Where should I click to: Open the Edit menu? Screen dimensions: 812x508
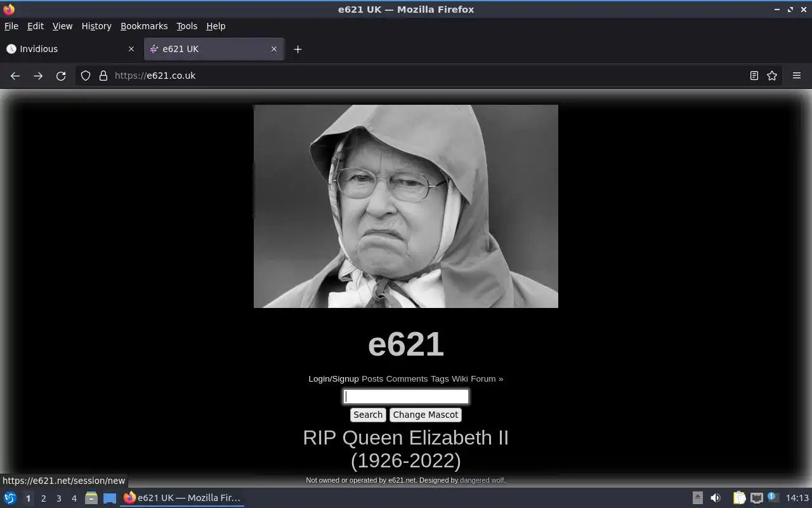36,26
